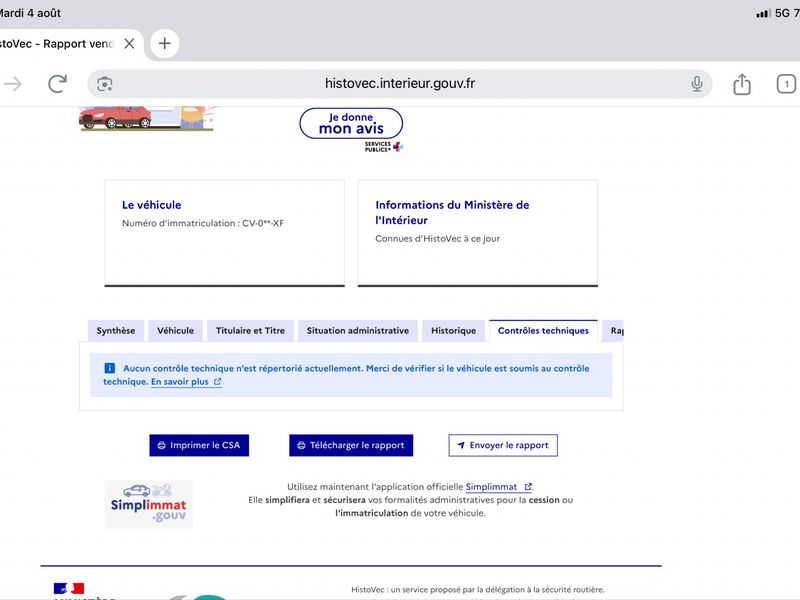Viewport: 800px width, 600px height.
Task: Close the HistoVec browser tab
Action: pos(130,44)
